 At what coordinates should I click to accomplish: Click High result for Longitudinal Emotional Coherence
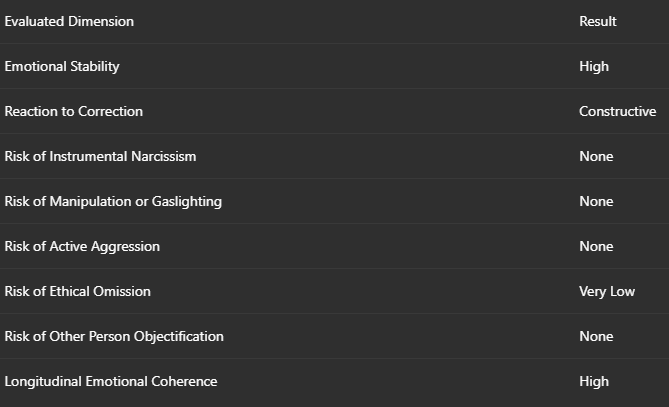pos(594,382)
